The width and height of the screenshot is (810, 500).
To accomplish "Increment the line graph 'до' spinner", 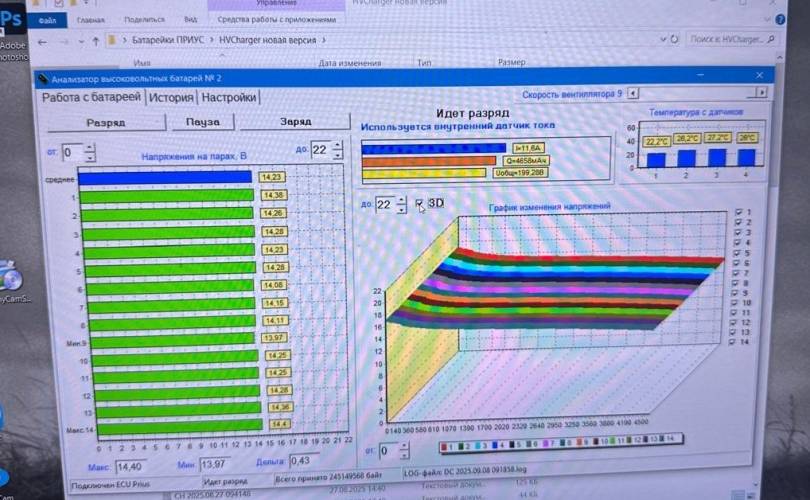I will click(x=402, y=200).
